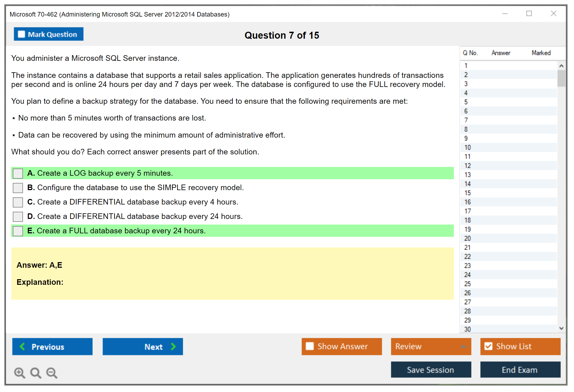Check option E, FULL database backup
The image size is (574, 392).
coord(18,231)
